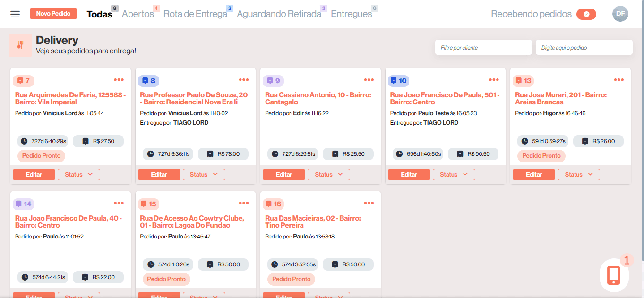Open address Rua Jose Murari, 201
The width and height of the screenshot is (644, 298).
(561, 99)
